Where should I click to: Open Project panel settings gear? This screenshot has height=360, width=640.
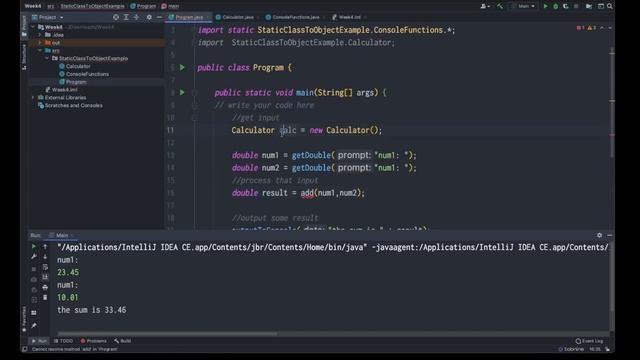[149, 17]
